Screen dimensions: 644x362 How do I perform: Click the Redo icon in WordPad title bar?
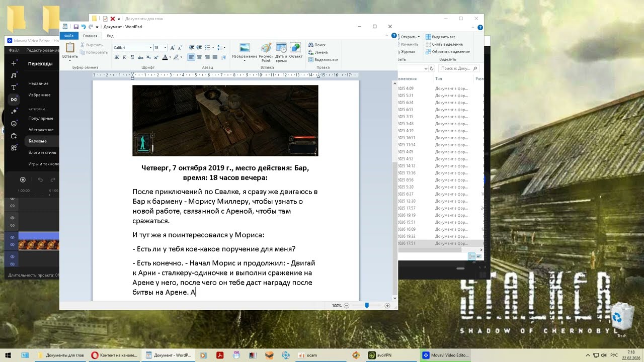(x=91, y=27)
